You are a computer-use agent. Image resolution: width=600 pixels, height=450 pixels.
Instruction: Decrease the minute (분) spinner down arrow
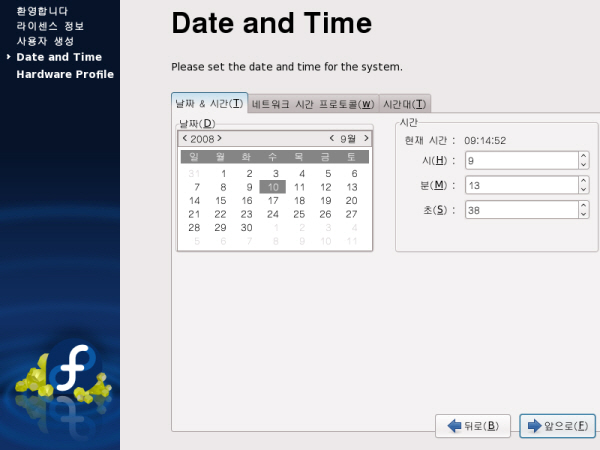[584, 190]
